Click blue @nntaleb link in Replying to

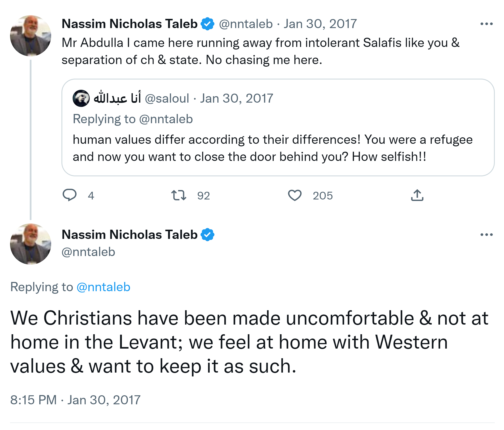tap(103, 287)
